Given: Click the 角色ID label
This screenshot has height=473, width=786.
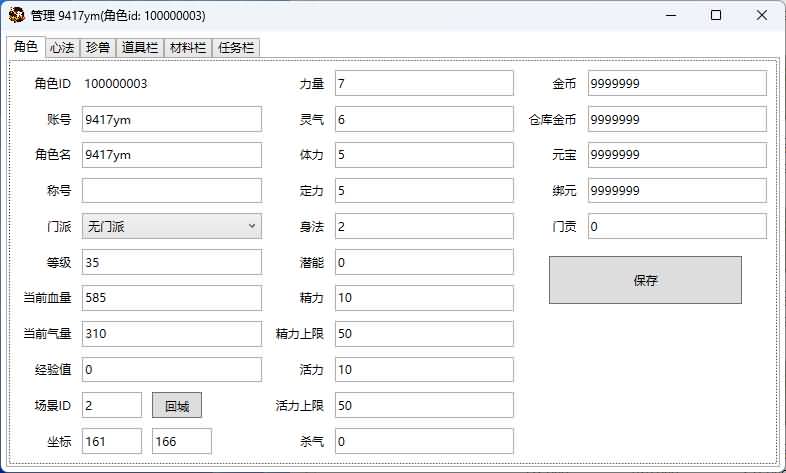Looking at the screenshot, I should pyautogui.click(x=53, y=84).
